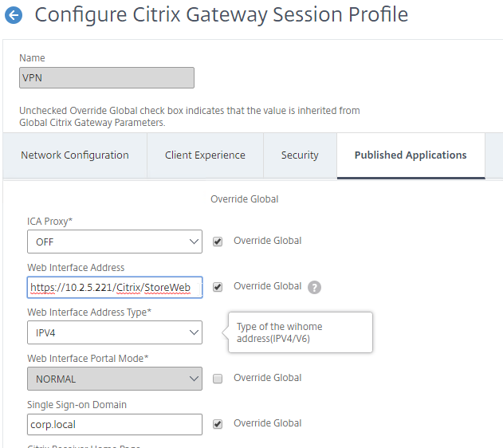Click the Web Interface Address URL field
The image size is (503, 448).
pyautogui.click(x=115, y=287)
